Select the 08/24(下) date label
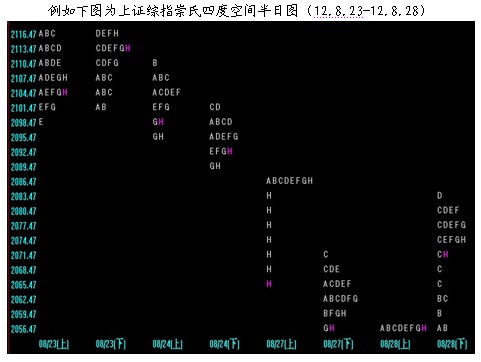 point(225,344)
